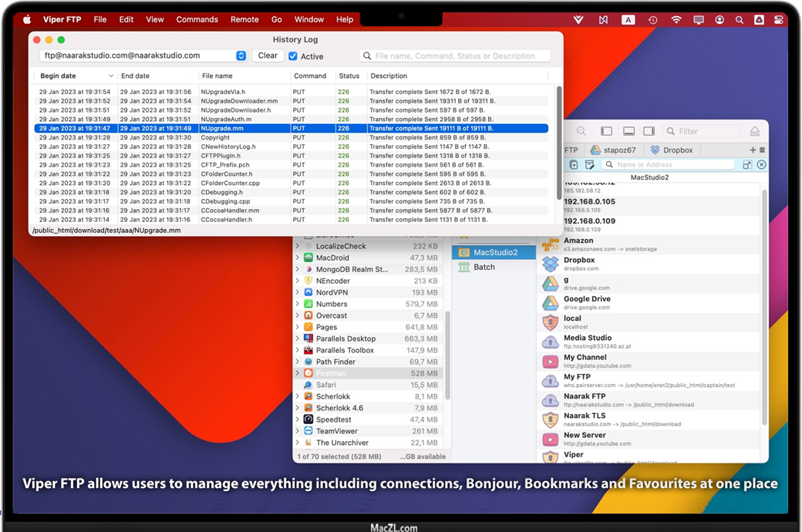Expand the Parallels Desktop folder

point(298,338)
